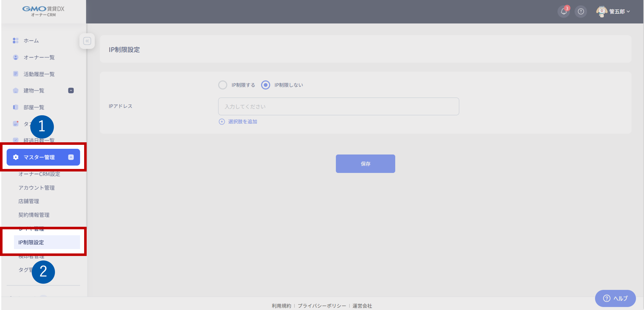Open the 利用規約 footer link
The image size is (644, 310).
[x=281, y=306]
